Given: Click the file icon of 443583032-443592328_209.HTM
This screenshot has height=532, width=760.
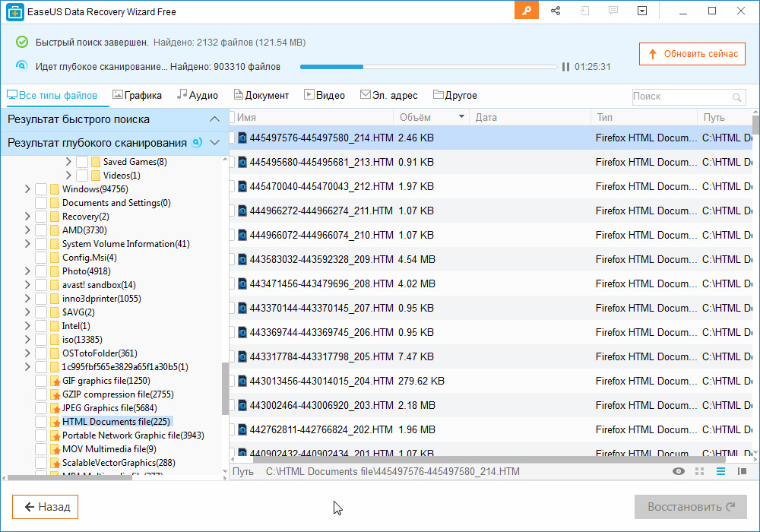Looking at the screenshot, I should click(242, 260).
